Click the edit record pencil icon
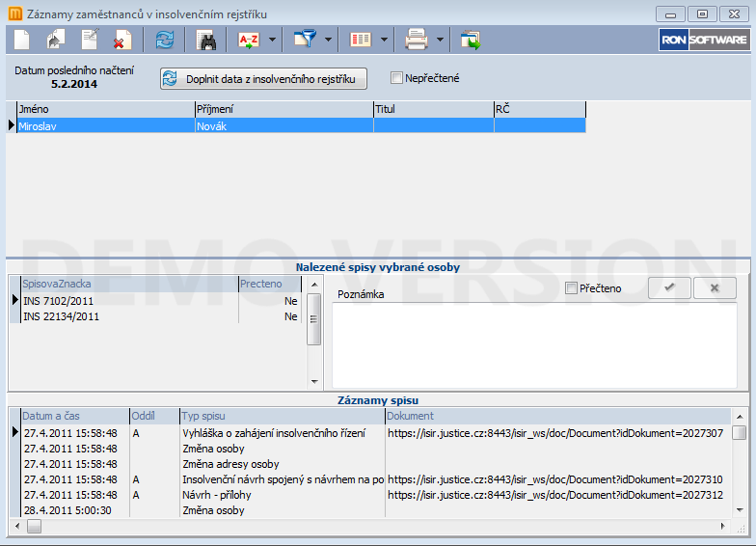756x546 pixels. coord(90,40)
